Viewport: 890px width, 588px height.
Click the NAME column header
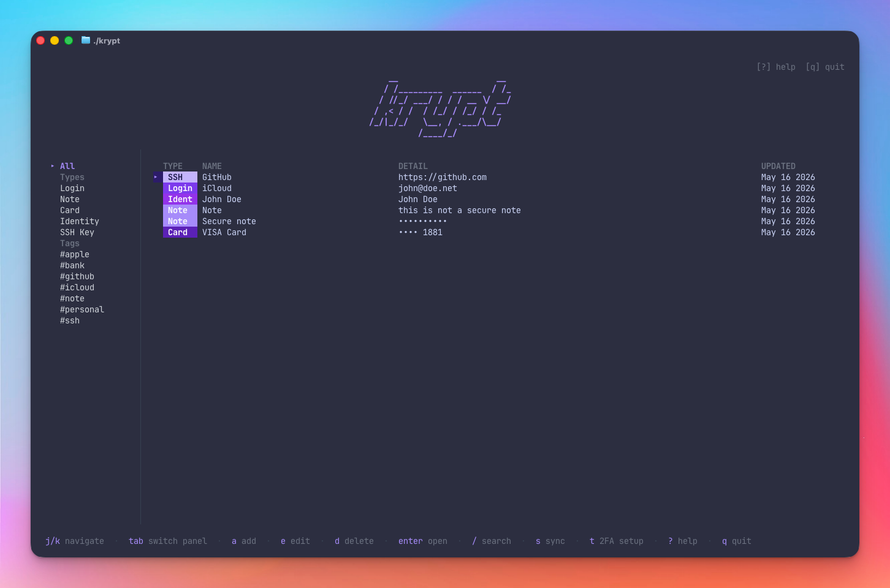point(212,166)
